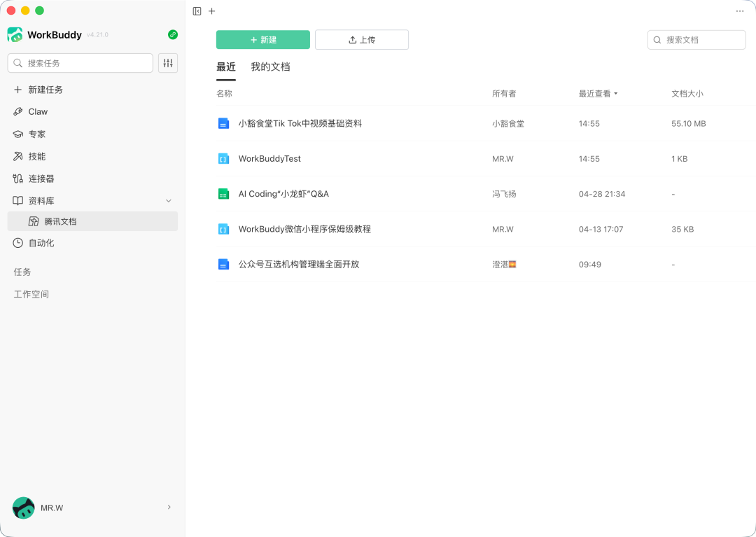
Task: Click the plus icon beside 新建任务
Action: (17, 90)
